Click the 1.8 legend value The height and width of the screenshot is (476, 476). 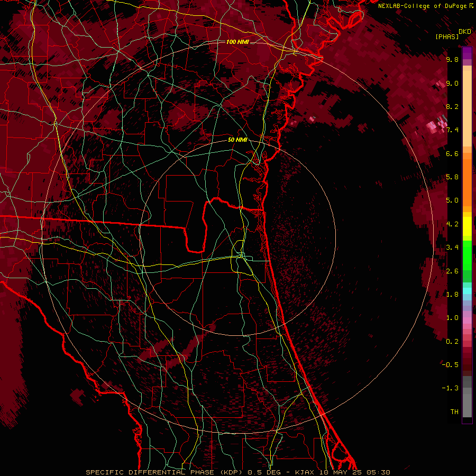point(452,295)
